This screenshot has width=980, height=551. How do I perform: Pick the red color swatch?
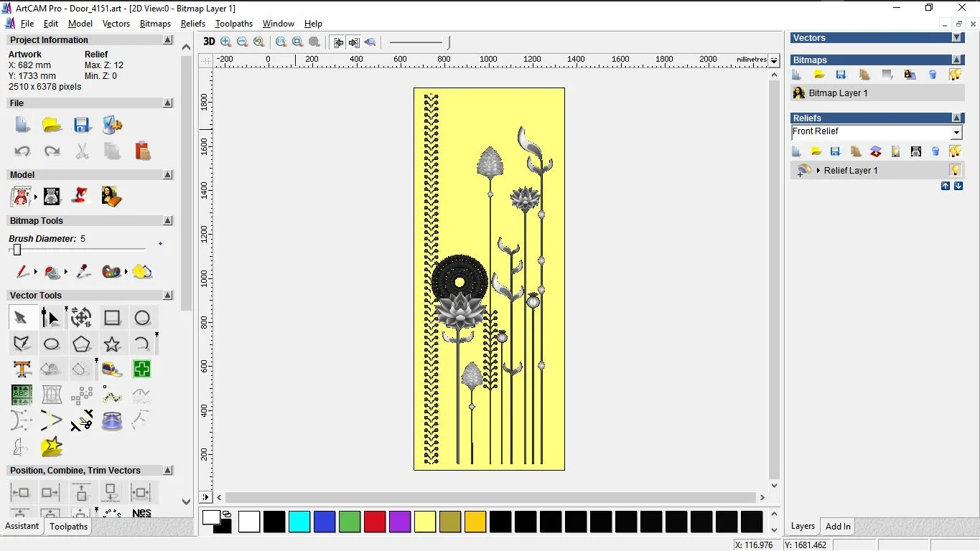[375, 522]
